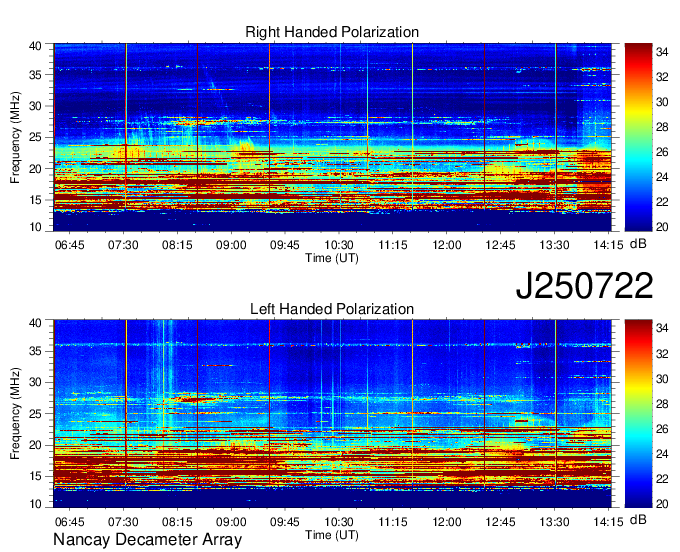
Task: Click the 14:15 tick under the Right Handed plot
Action: point(608,245)
